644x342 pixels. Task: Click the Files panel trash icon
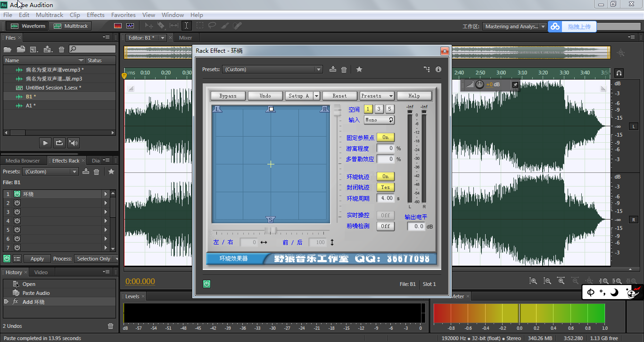coord(61,49)
